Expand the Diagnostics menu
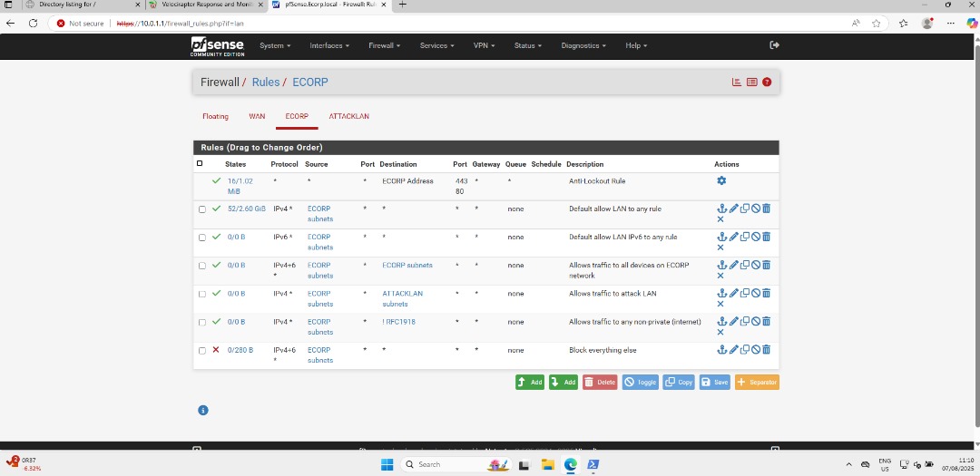The image size is (980, 476). [x=583, y=45]
